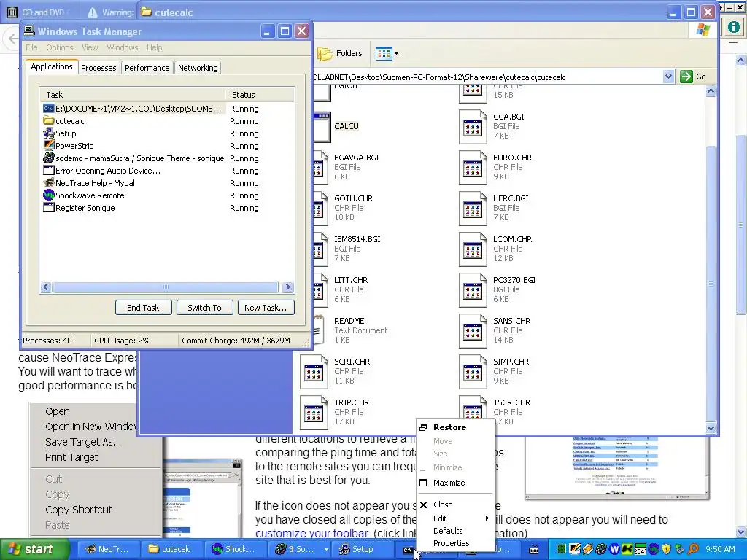Click the blue W tray icon
747x560 pixels.
tap(614, 549)
